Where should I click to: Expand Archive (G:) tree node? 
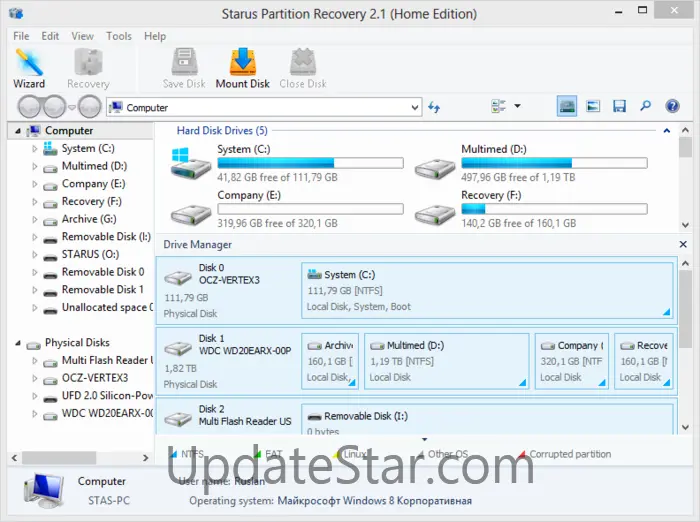point(35,219)
